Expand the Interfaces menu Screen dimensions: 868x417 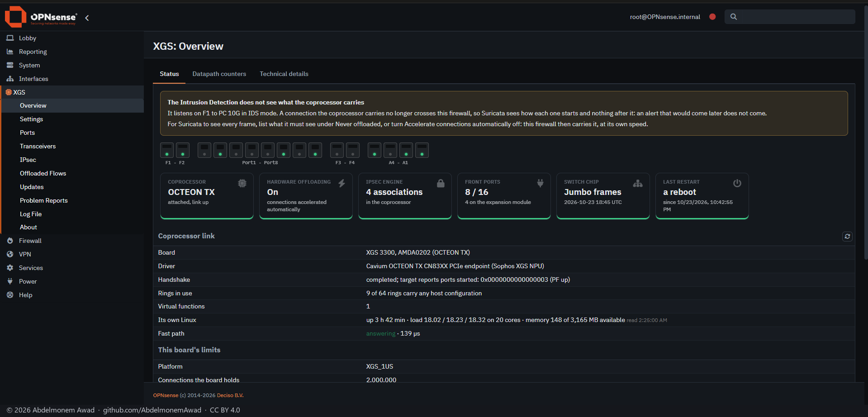pos(72,79)
